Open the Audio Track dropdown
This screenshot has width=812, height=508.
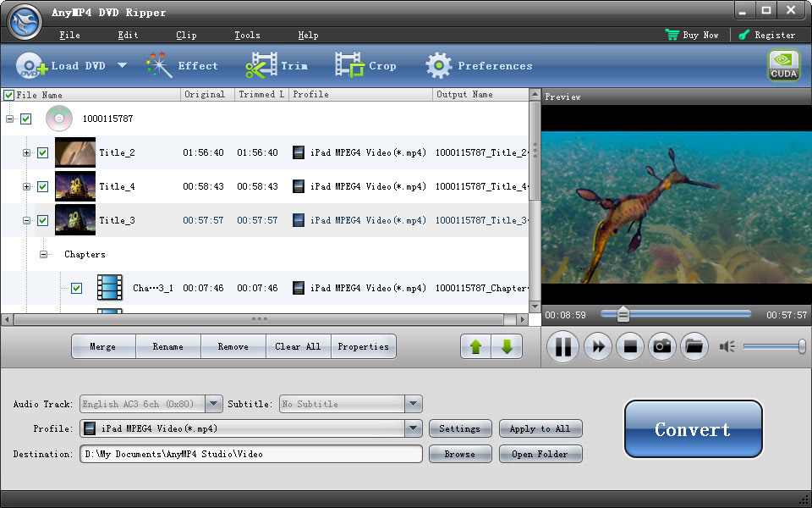tap(213, 405)
